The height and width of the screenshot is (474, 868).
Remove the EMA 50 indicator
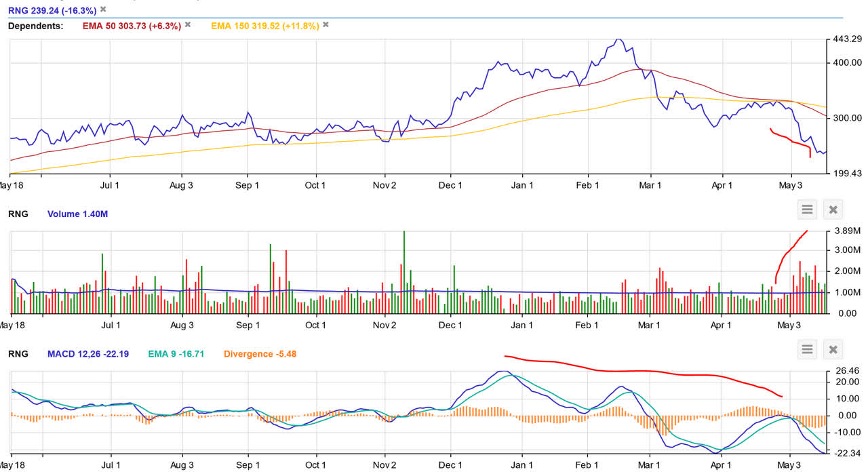coord(187,26)
